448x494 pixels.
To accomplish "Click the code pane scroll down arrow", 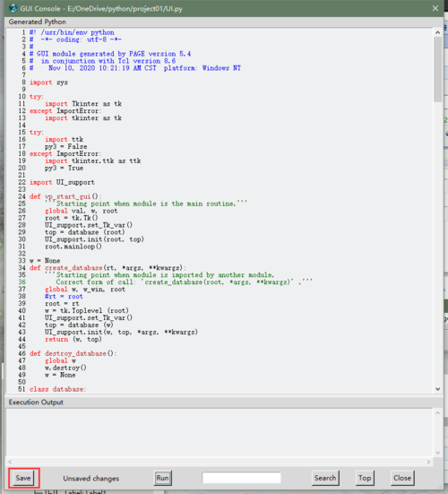I will pos(437,389).
